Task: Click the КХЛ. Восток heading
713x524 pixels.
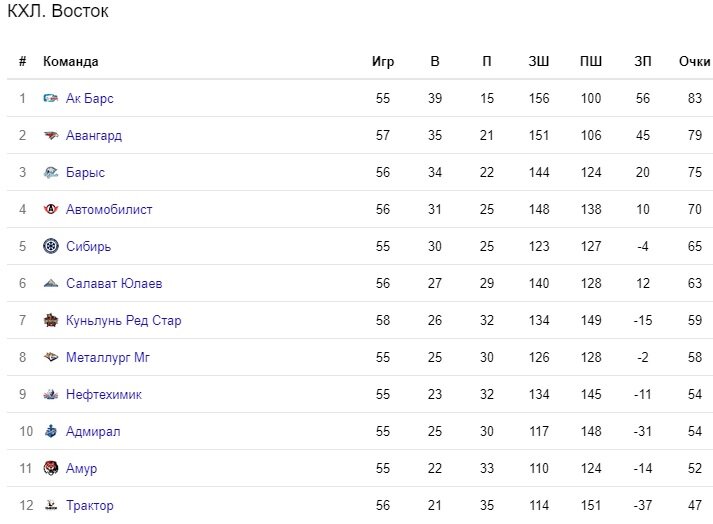Action: [x=58, y=11]
